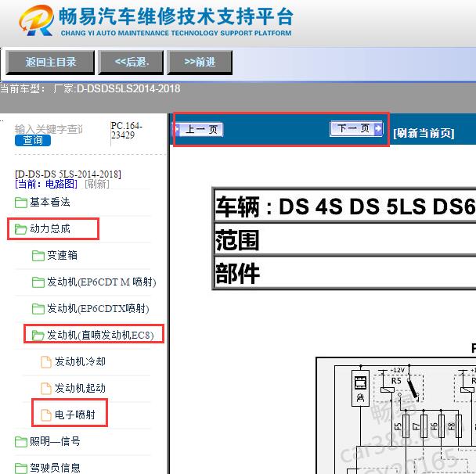
Task: Open the 基本看法 folder icon
Action: tap(21, 203)
